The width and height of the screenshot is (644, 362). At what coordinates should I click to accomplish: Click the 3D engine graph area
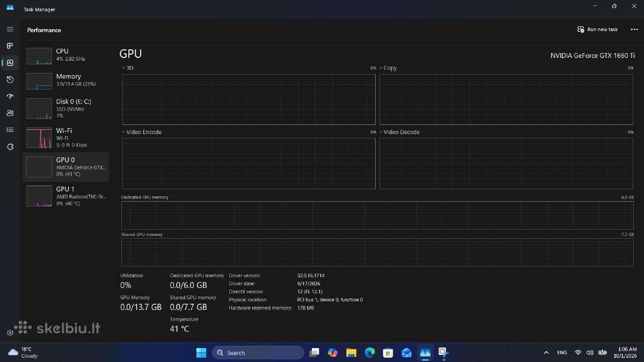tap(248, 99)
